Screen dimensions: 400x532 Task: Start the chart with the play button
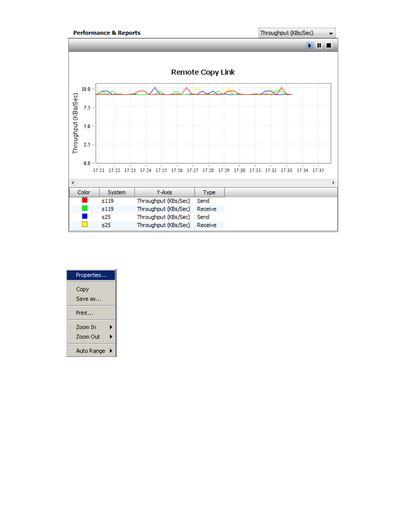(309, 45)
